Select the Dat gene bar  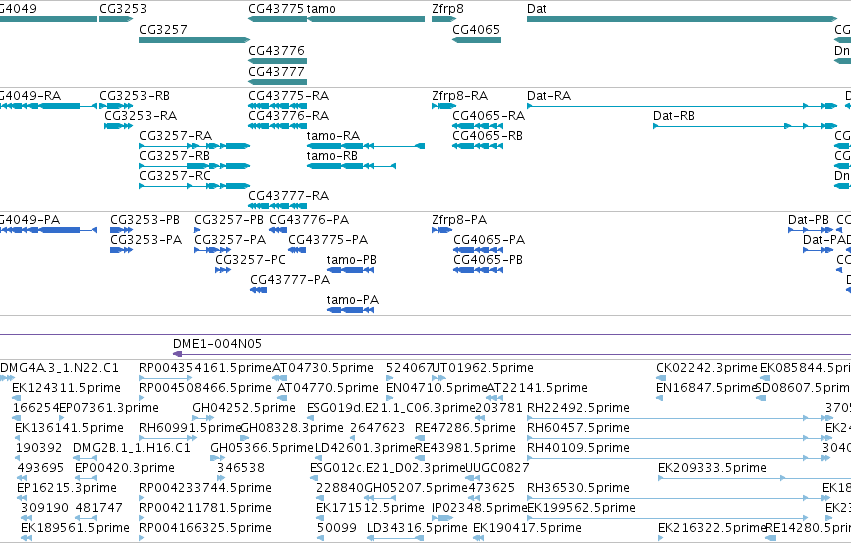(682, 19)
